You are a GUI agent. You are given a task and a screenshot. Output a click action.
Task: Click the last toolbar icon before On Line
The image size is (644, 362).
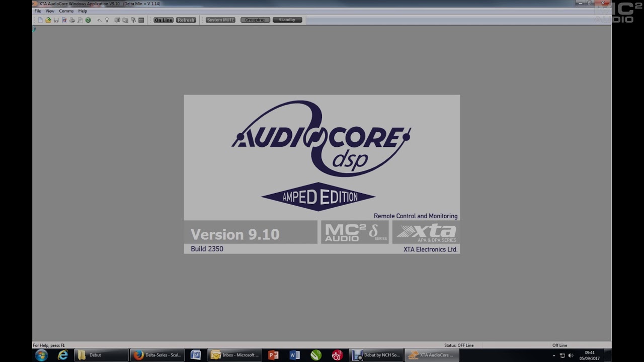point(141,20)
